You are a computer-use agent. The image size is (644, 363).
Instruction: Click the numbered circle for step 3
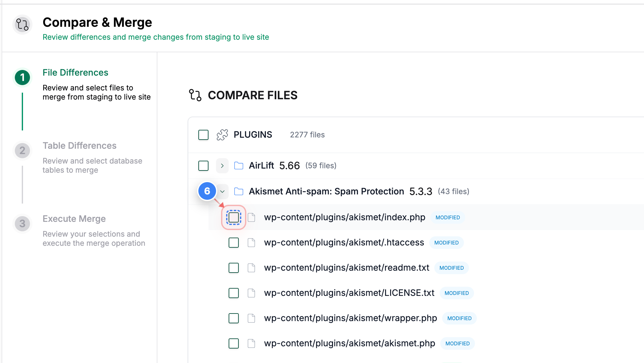(22, 223)
